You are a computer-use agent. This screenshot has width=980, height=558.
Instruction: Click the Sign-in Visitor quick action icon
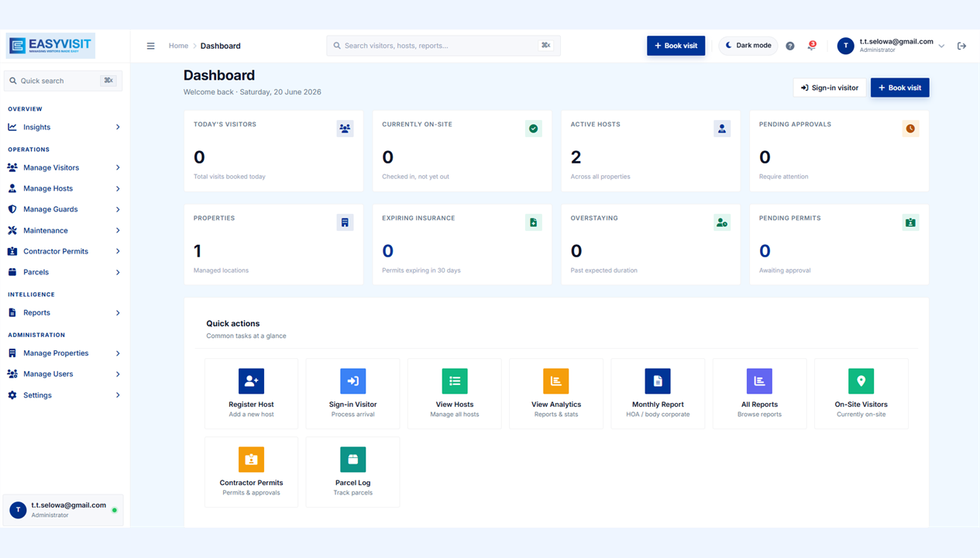point(353,381)
